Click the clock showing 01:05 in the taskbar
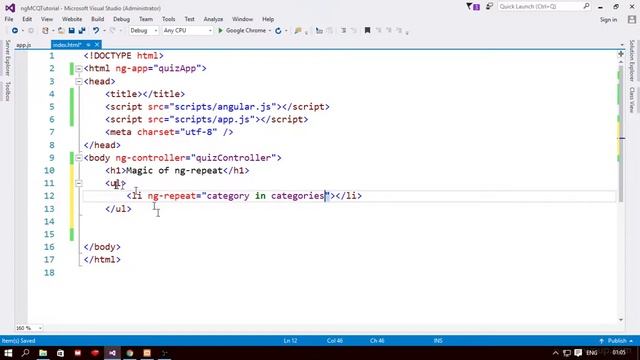The image size is (640, 360). pyautogui.click(x=619, y=352)
